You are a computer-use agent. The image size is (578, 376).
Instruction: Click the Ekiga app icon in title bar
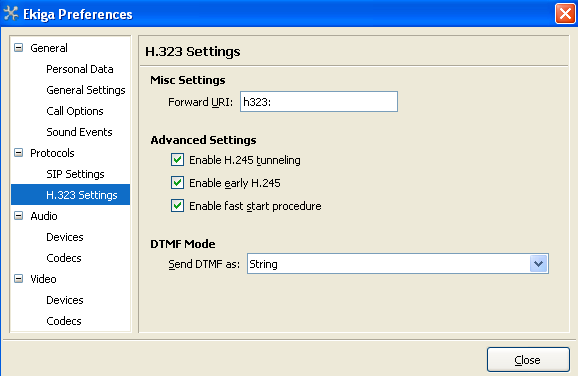[11, 14]
